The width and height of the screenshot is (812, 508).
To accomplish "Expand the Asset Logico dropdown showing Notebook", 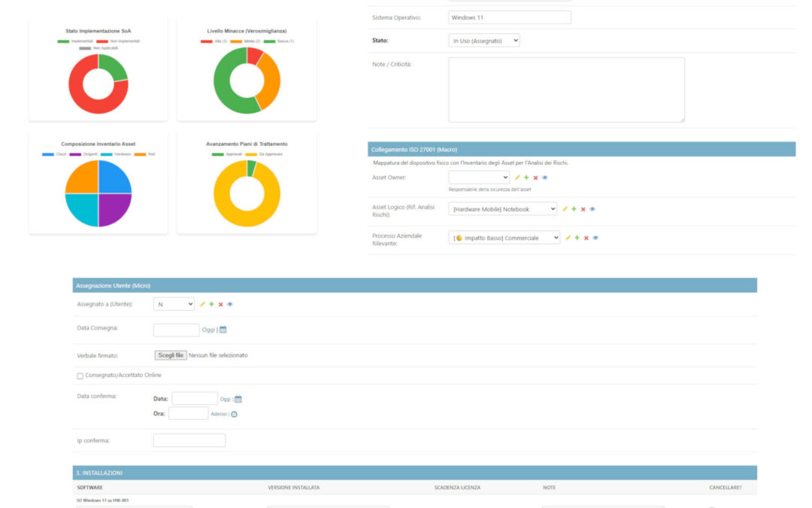I will click(502, 209).
